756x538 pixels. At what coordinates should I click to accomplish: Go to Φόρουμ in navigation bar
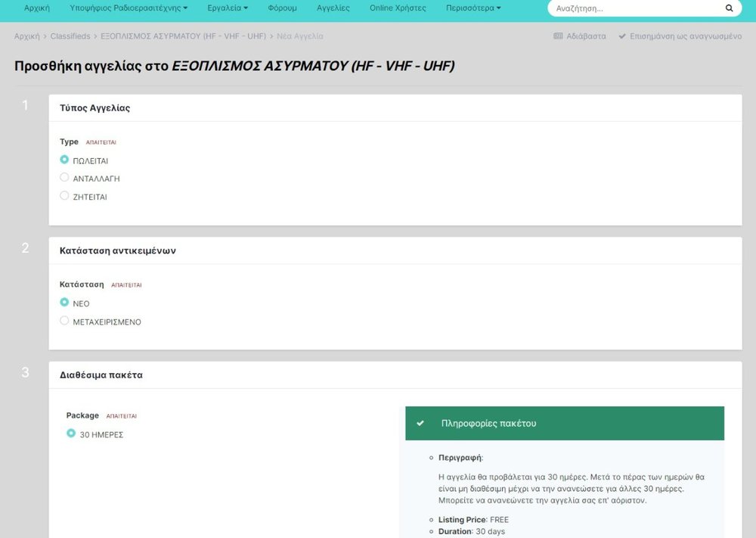pos(282,8)
